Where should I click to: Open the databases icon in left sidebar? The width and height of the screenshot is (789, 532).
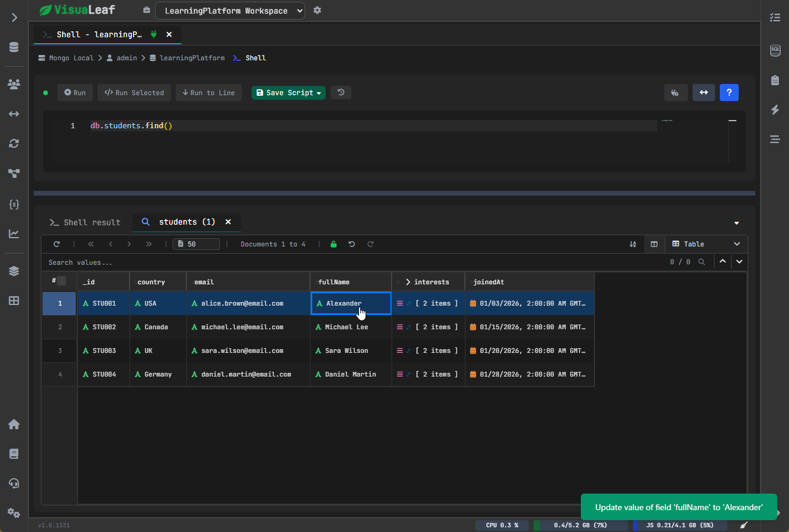(14, 47)
